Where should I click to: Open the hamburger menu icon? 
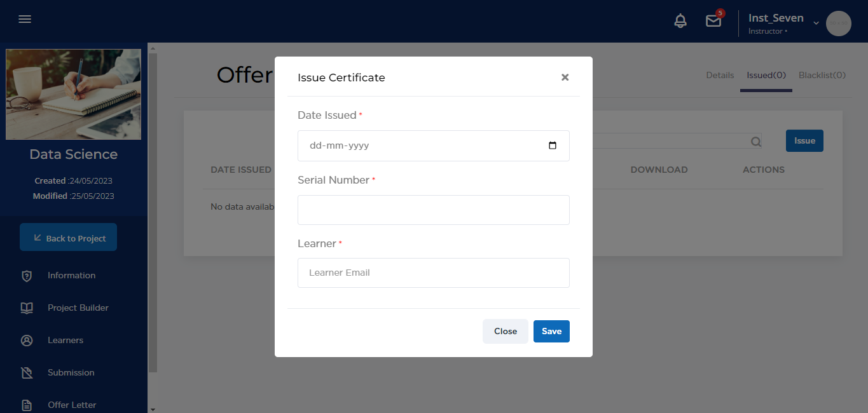point(25,19)
